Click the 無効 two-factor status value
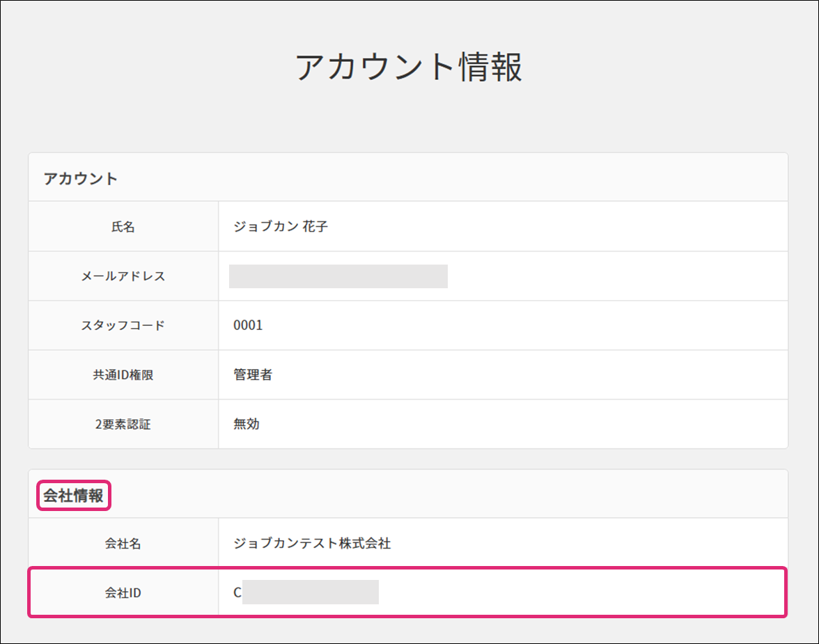The image size is (819, 644). pyautogui.click(x=247, y=424)
